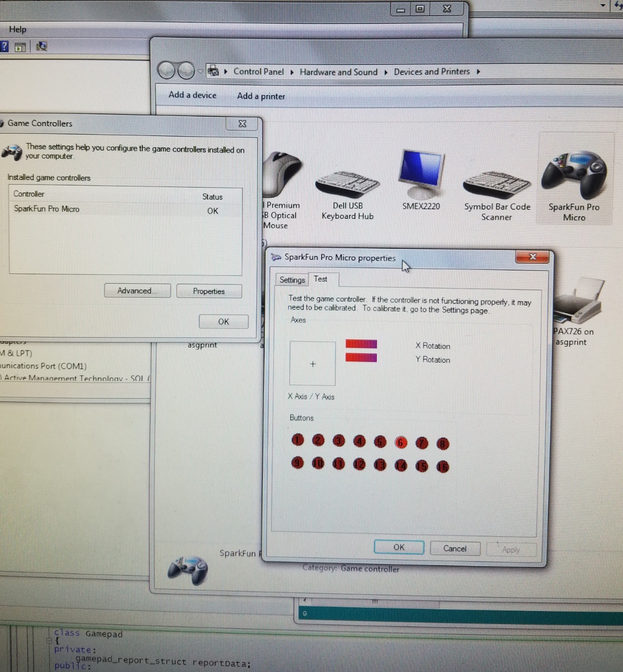The image size is (623, 672).
Task: Close the Game Controllers dialog
Action: point(242,124)
